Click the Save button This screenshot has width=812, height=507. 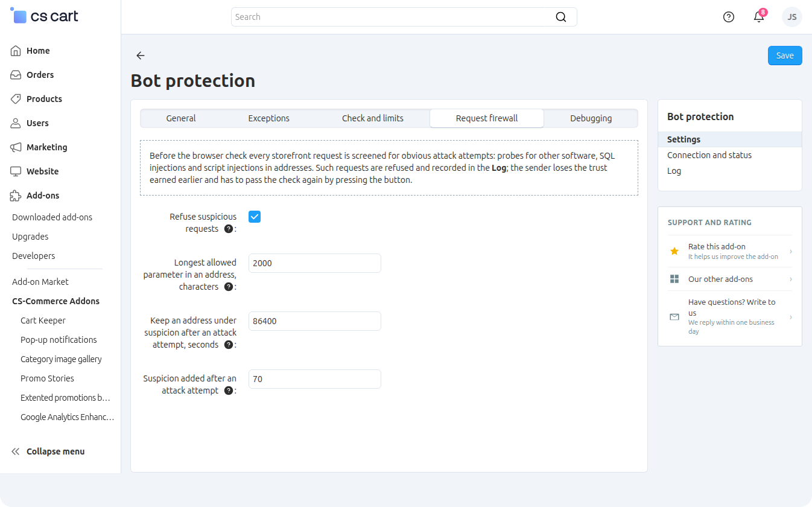[785, 56]
